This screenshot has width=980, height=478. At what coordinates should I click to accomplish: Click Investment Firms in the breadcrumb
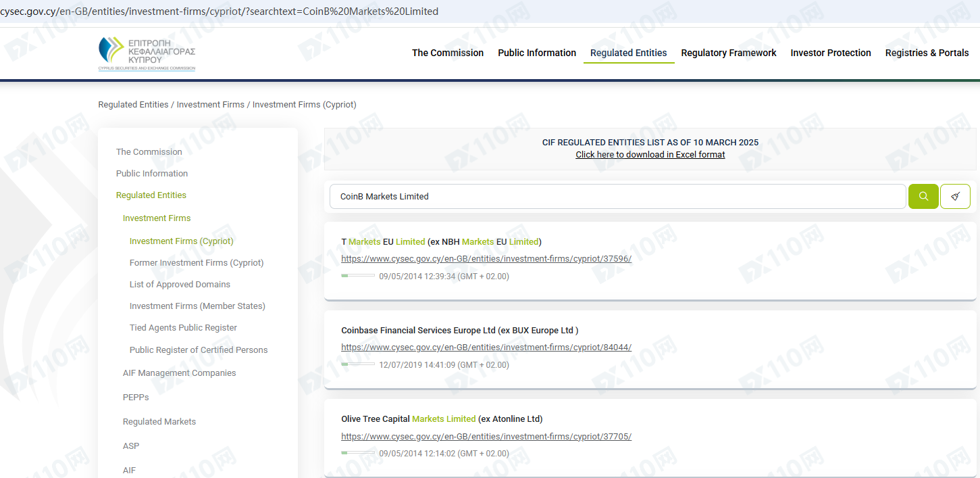pos(211,105)
